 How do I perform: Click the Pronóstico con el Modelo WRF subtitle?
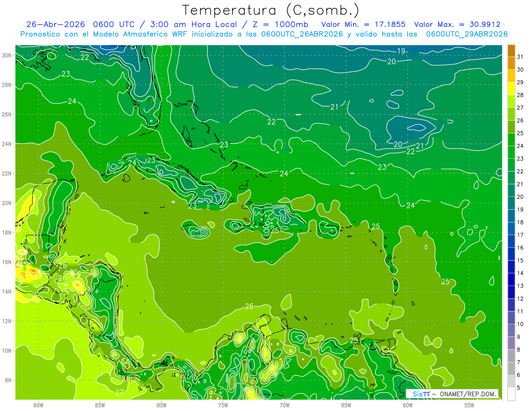point(264,34)
